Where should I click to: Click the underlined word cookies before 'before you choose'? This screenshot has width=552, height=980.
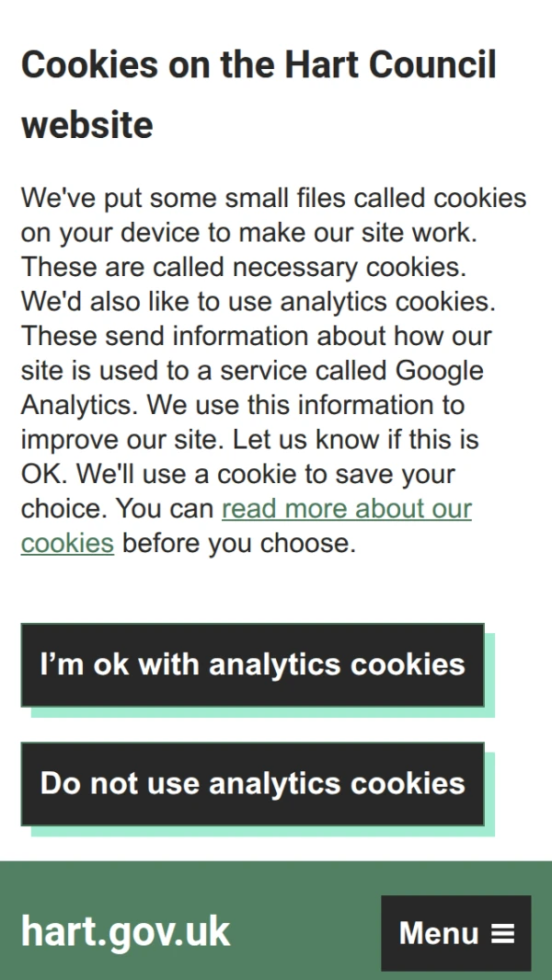click(x=67, y=543)
